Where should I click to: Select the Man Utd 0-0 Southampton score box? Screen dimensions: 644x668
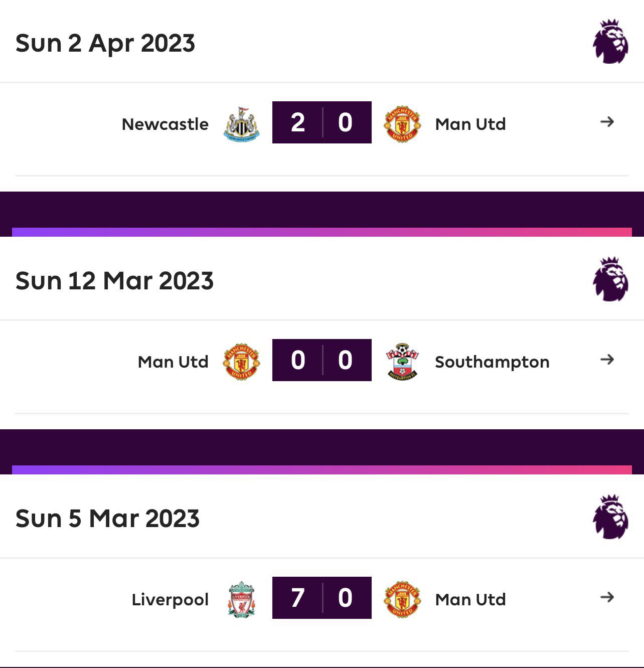321,360
